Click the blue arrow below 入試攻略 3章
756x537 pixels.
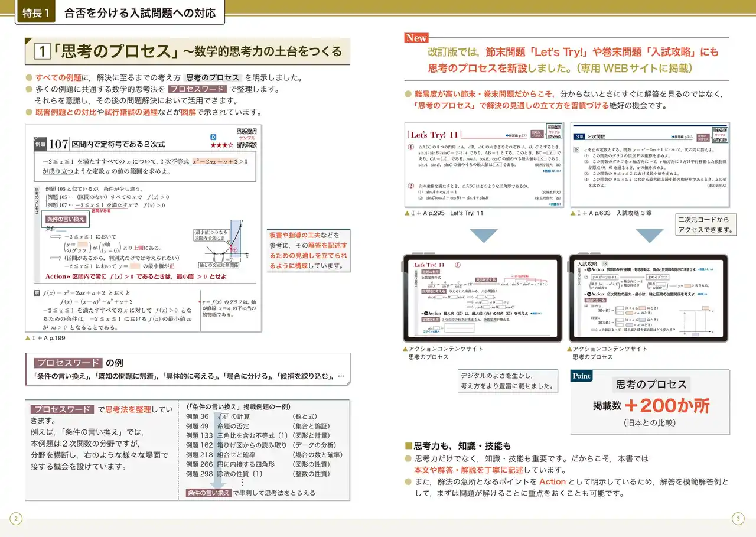point(650,236)
